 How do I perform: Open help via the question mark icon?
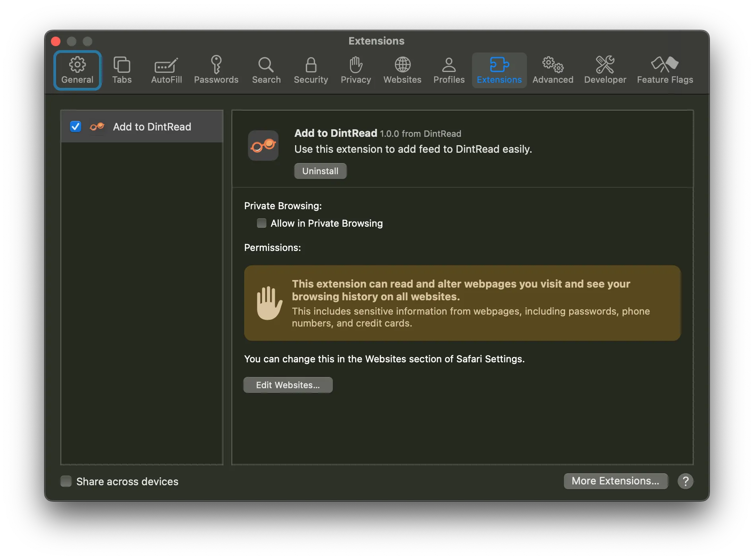[x=685, y=481]
